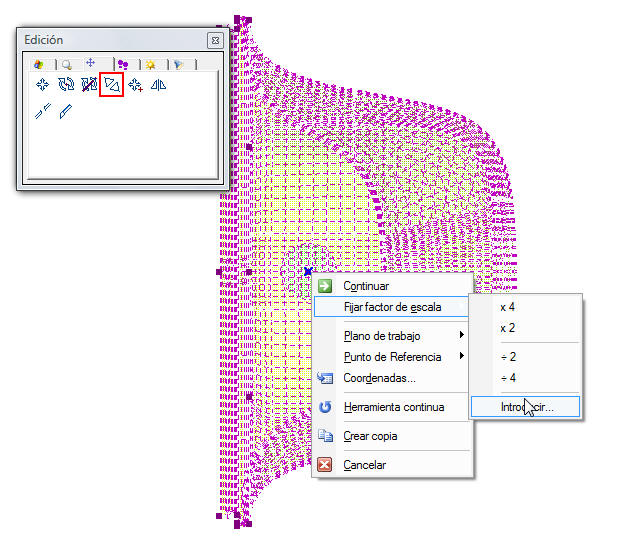Open the colorful cubes tab in Edición

39,64
